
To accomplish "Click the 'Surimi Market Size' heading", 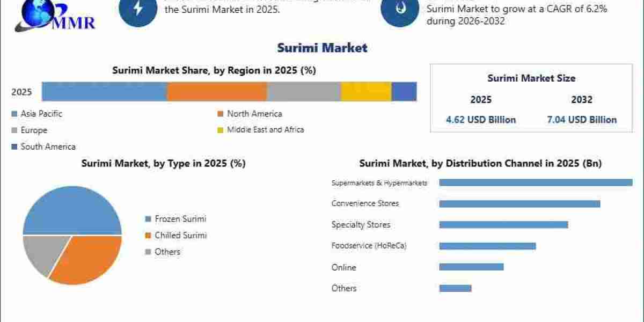I will tap(531, 78).
